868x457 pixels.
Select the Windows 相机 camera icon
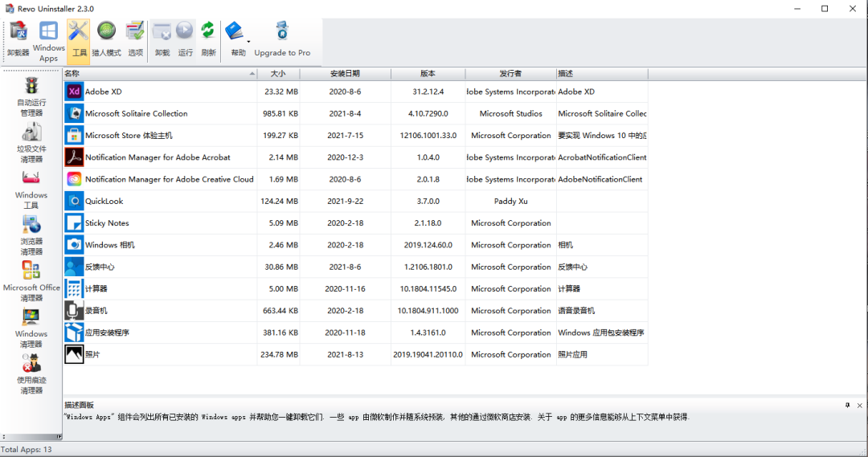pyautogui.click(x=74, y=245)
